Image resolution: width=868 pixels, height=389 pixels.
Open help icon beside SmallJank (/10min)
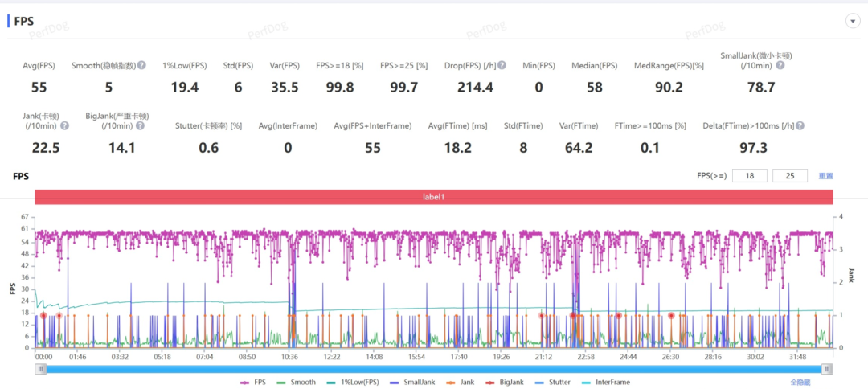coord(780,65)
